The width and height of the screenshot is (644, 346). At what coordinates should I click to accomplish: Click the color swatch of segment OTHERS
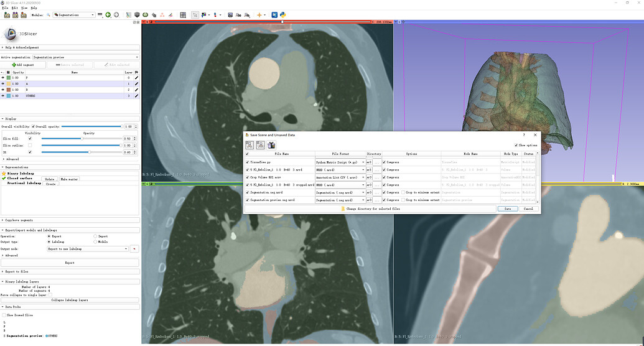tap(9, 96)
